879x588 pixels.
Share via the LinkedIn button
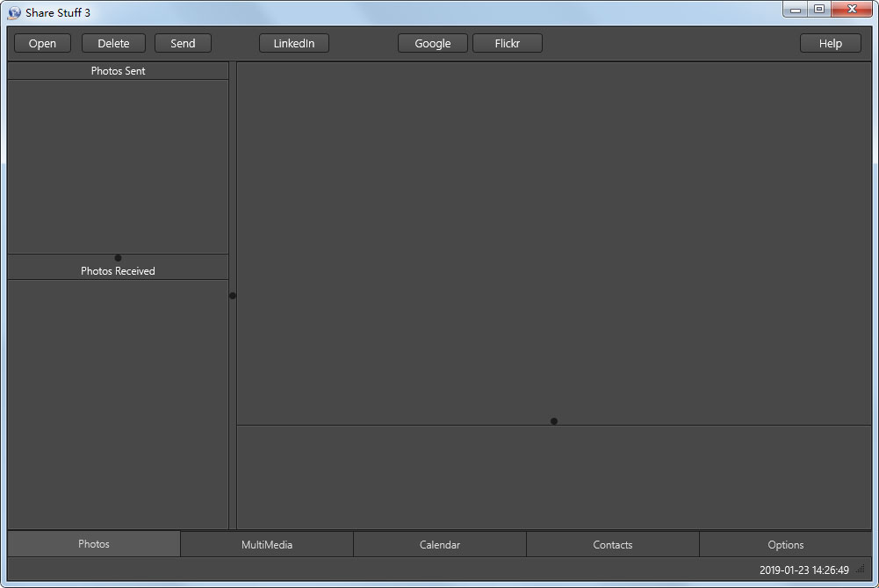[x=293, y=43]
